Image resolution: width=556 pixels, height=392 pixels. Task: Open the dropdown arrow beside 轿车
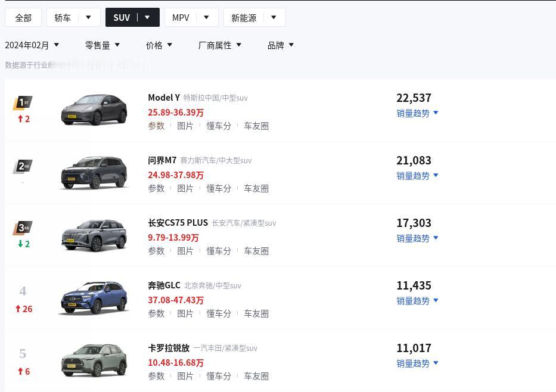coord(89,17)
